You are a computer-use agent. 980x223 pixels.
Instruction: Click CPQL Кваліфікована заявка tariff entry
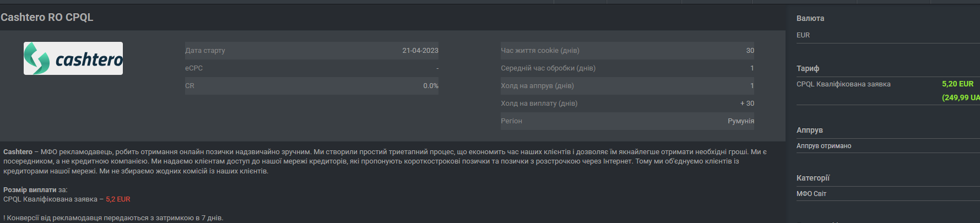click(843, 84)
